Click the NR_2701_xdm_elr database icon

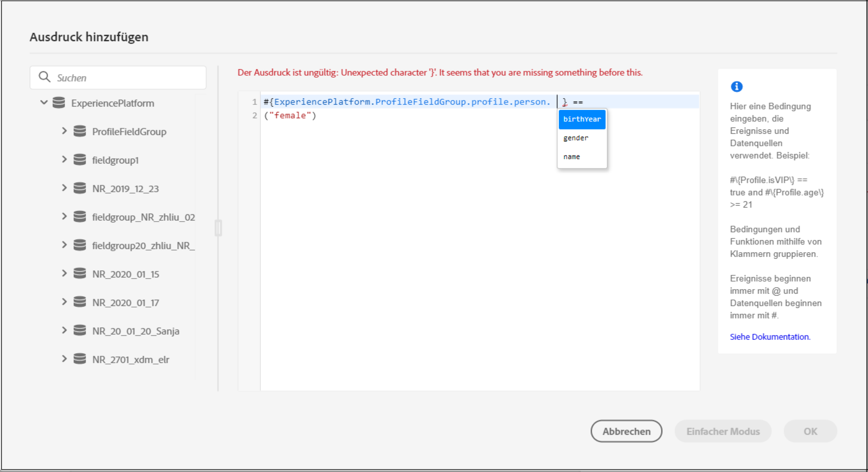coord(80,359)
